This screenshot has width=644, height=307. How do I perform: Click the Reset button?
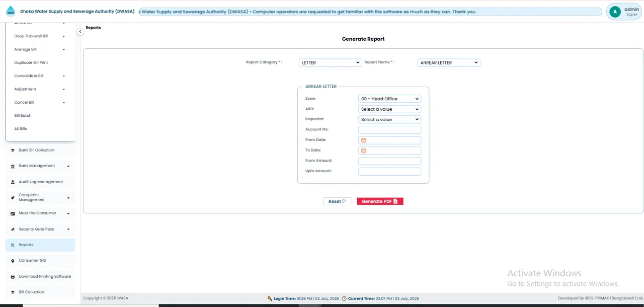(x=337, y=201)
